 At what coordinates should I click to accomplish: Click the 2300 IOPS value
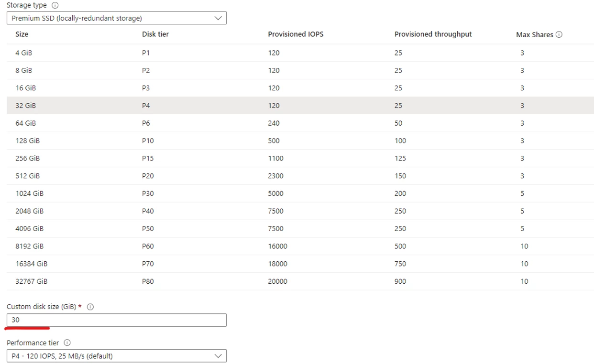point(275,176)
